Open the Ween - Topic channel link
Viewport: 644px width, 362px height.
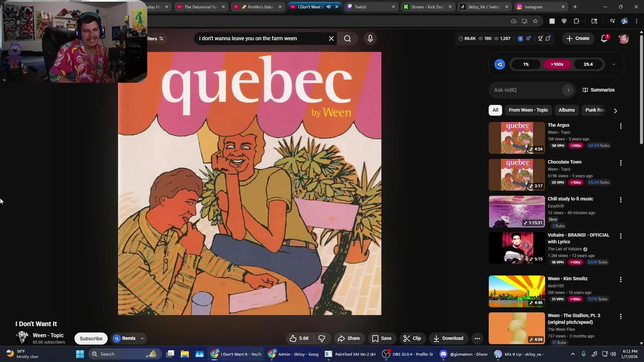pyautogui.click(x=48, y=335)
